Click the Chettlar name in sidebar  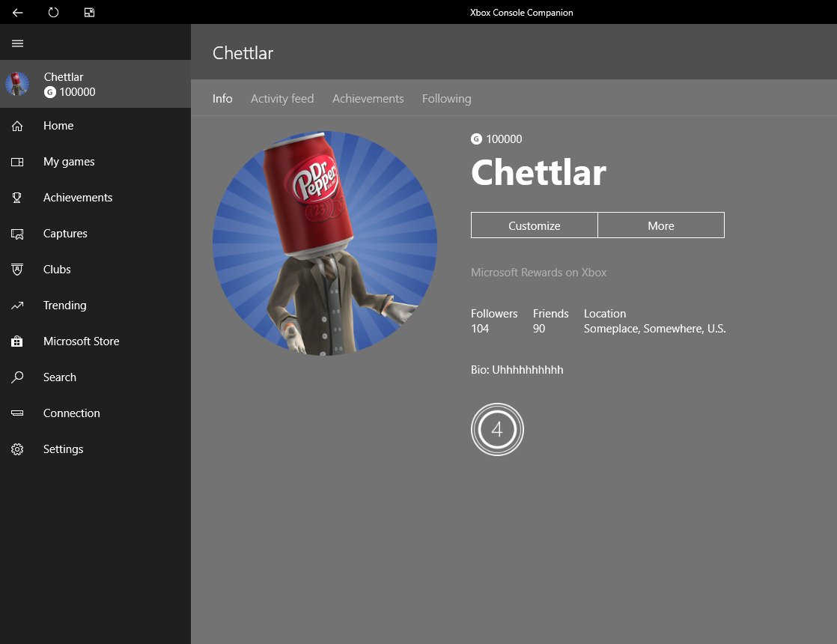point(64,77)
